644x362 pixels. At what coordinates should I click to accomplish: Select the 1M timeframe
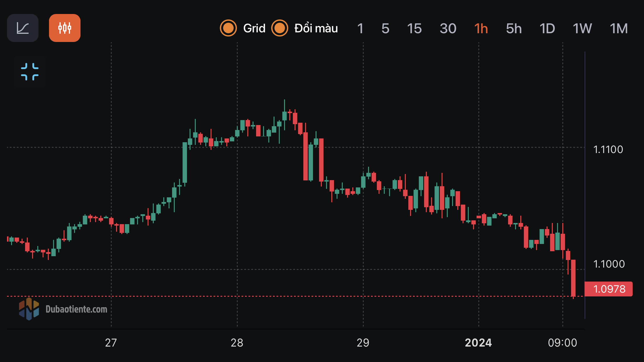click(619, 29)
